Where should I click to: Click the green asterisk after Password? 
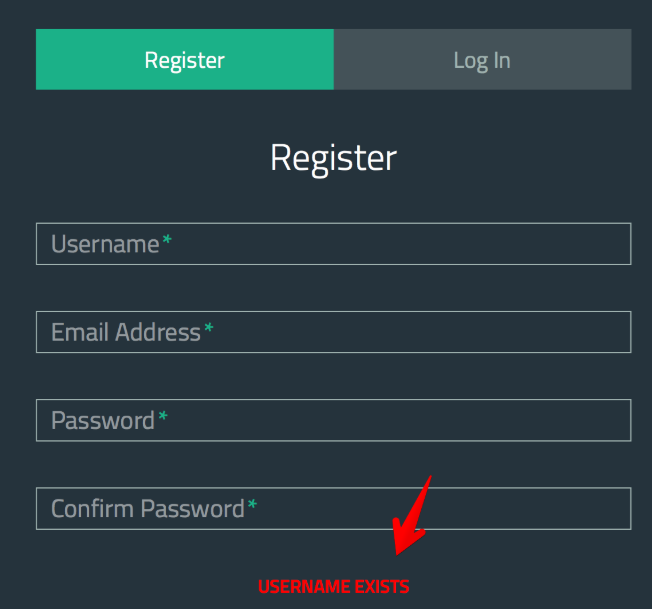pyautogui.click(x=163, y=418)
